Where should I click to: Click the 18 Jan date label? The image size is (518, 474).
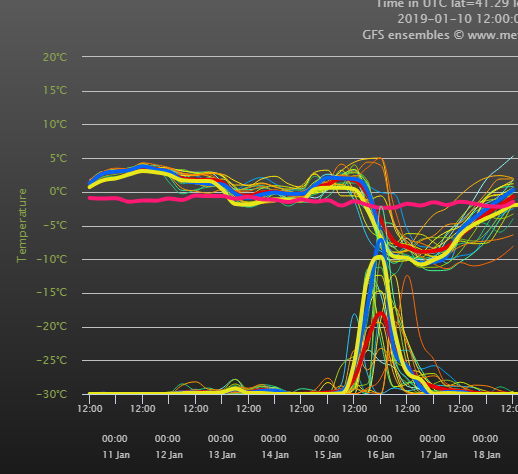487,455
